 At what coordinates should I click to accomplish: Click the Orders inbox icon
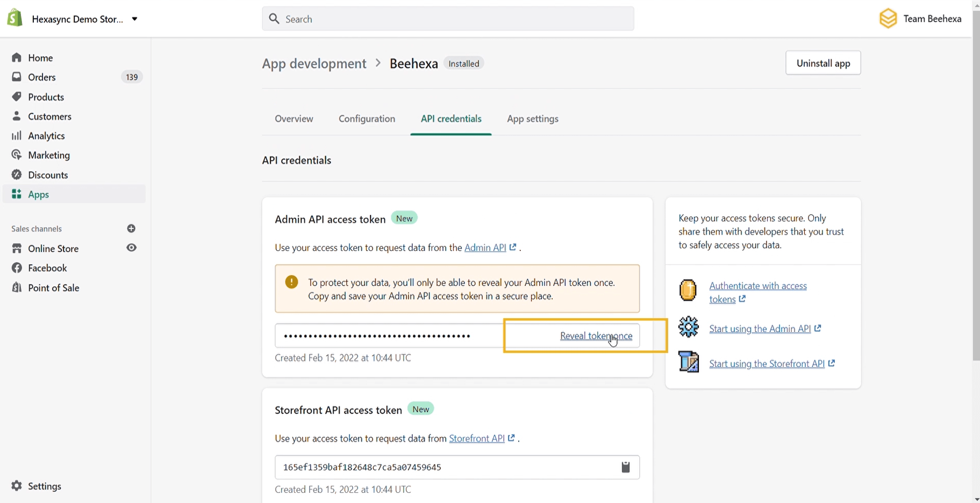pos(17,77)
